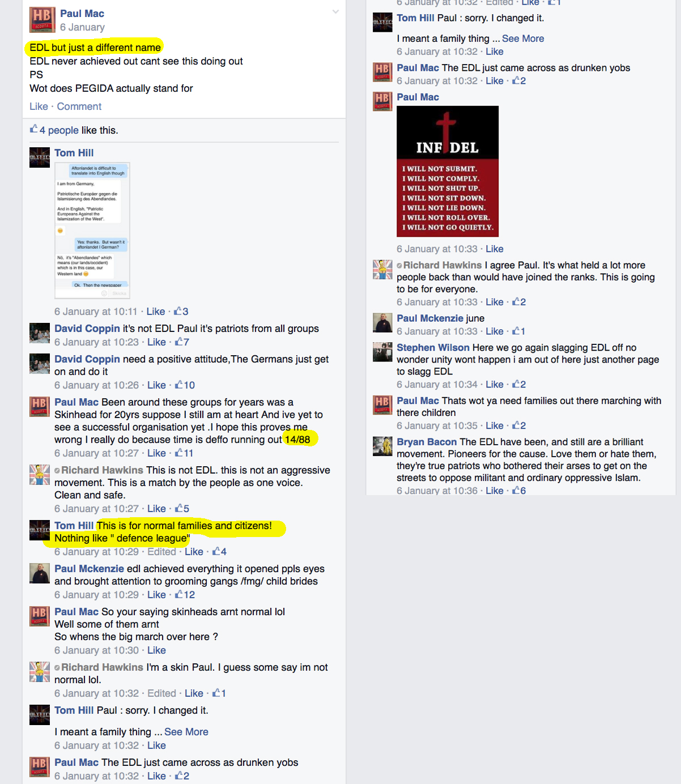Click the like count on David Coppin's 10:26 comment

click(185, 385)
